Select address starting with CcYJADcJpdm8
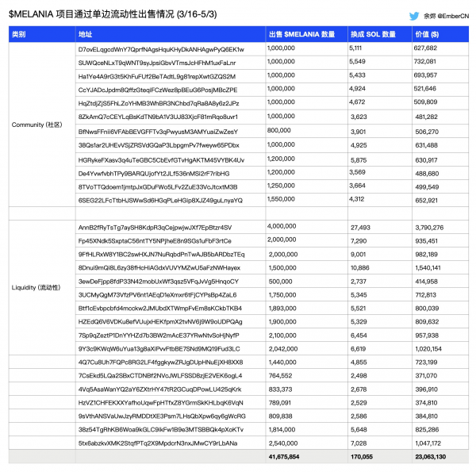Image resolution: width=476 pixels, height=472 pixels. click(158, 90)
